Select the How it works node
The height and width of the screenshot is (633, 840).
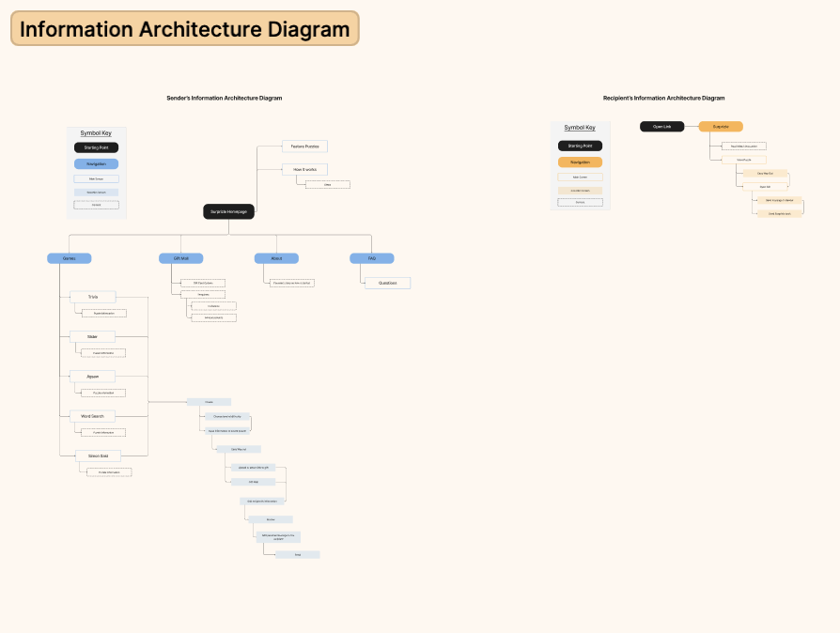(304, 169)
